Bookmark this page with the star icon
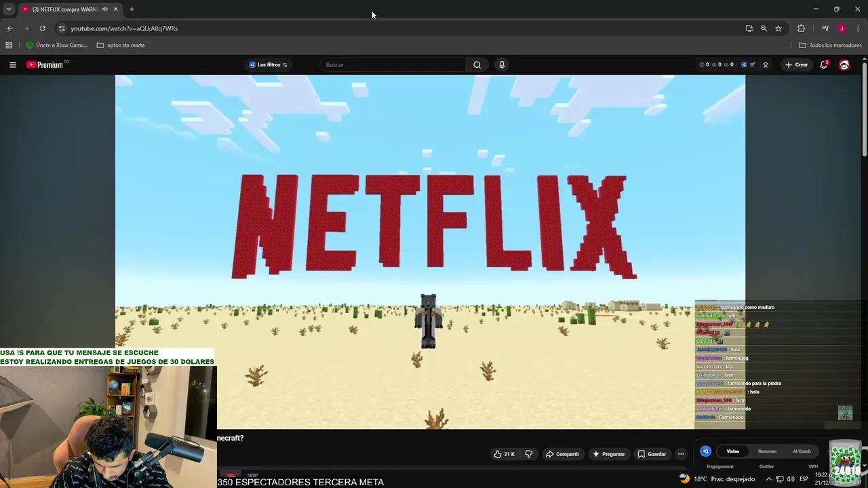The width and height of the screenshot is (868, 488). tap(778, 28)
